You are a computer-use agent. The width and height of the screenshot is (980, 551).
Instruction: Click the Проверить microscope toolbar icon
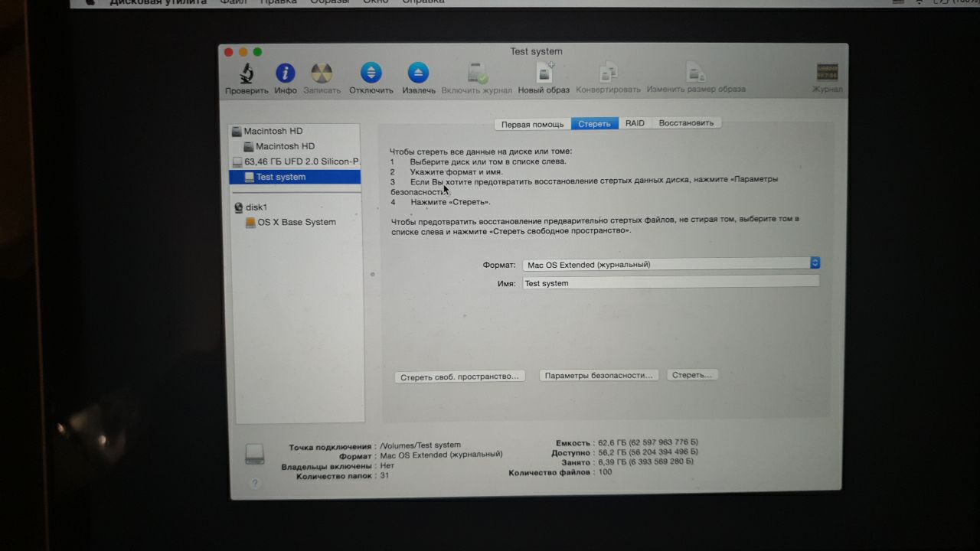pos(247,73)
